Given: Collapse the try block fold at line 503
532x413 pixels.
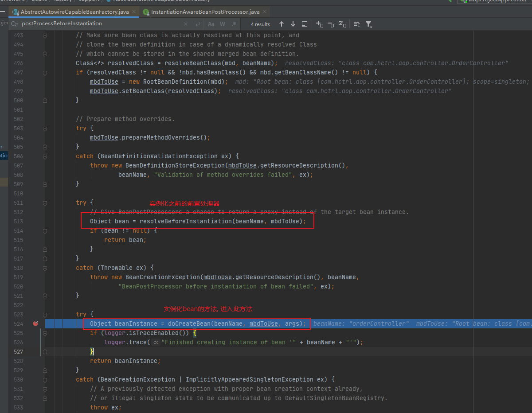Looking at the screenshot, I should [x=45, y=128].
